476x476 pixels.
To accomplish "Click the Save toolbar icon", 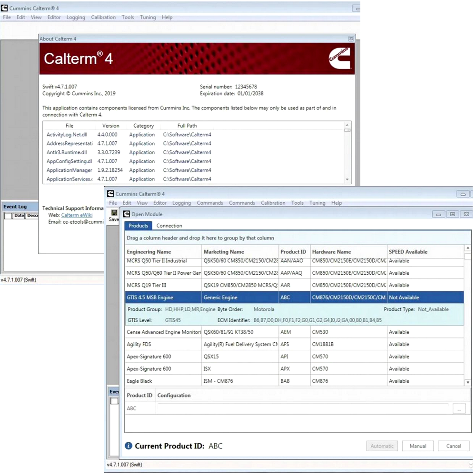I will tap(114, 213).
